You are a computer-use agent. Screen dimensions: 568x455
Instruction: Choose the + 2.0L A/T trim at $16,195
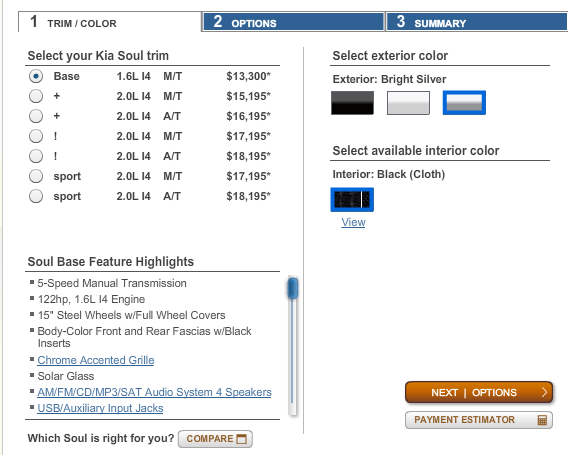36,116
